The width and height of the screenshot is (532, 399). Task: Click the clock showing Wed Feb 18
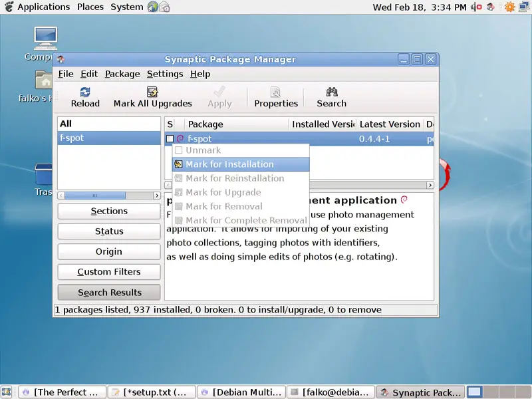pyautogui.click(x=420, y=7)
